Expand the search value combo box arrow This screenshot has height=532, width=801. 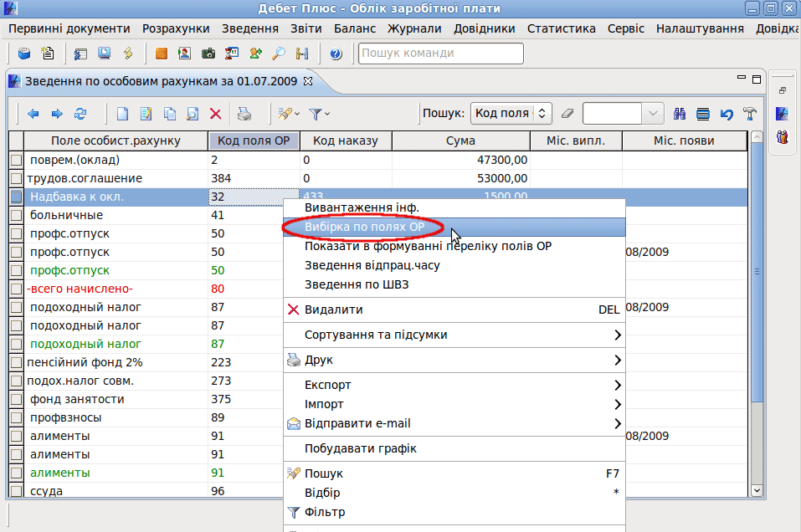[x=652, y=114]
